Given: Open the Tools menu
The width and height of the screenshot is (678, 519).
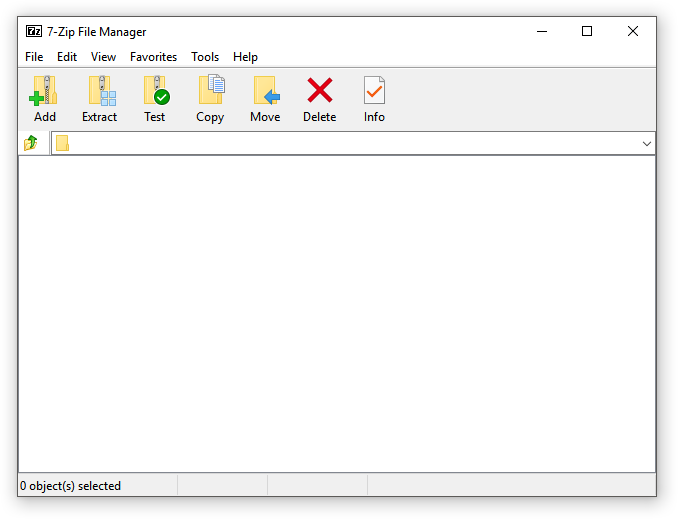Looking at the screenshot, I should coord(205,57).
